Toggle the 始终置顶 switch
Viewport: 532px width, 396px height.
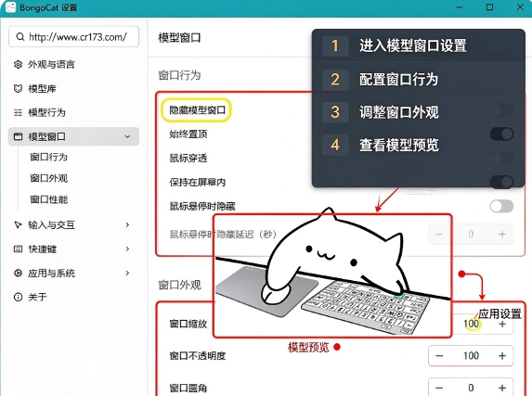(x=501, y=134)
